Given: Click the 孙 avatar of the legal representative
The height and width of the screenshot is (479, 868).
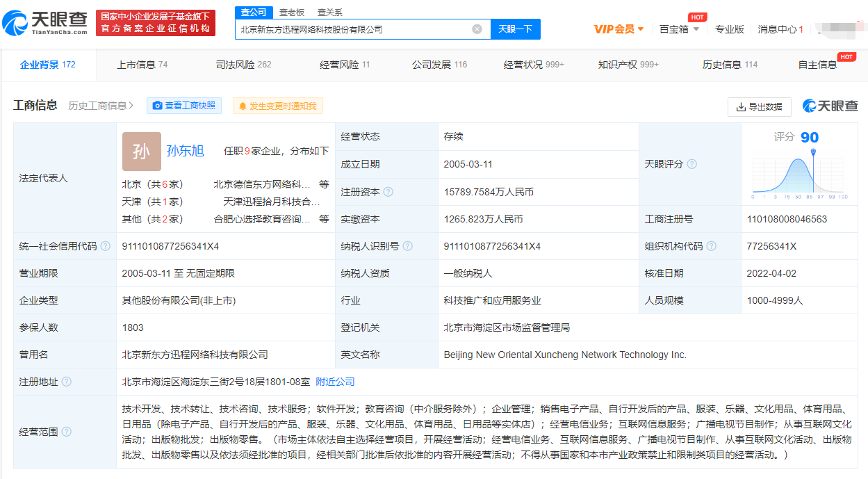Looking at the screenshot, I should [x=141, y=152].
